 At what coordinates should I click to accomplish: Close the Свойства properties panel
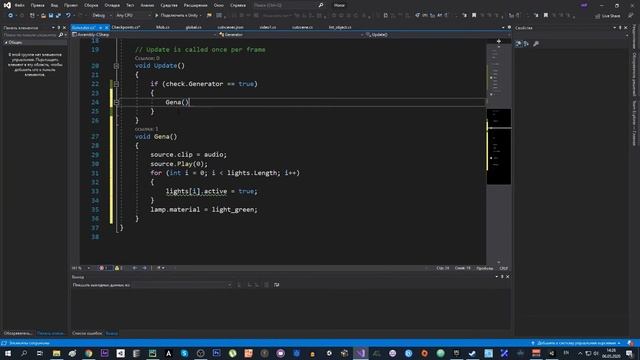point(626,28)
